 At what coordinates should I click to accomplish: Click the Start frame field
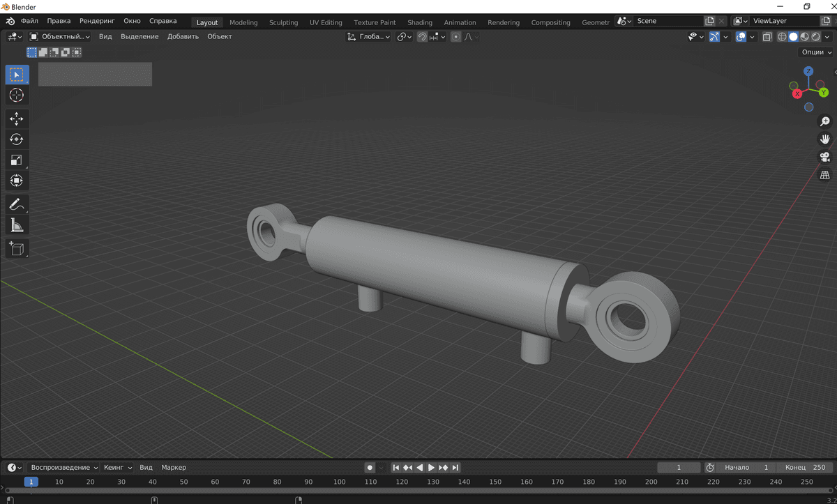pyautogui.click(x=746, y=467)
